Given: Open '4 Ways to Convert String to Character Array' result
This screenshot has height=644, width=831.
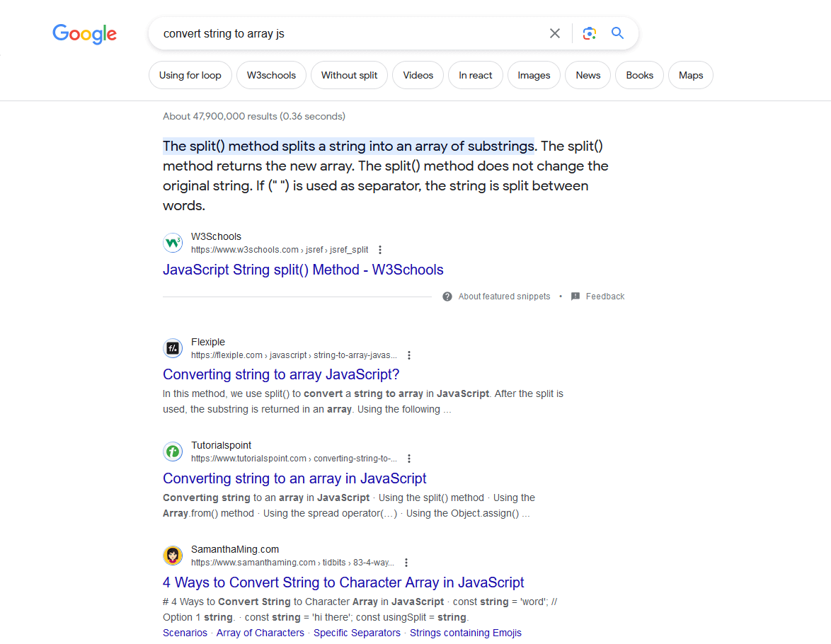Looking at the screenshot, I should (343, 582).
